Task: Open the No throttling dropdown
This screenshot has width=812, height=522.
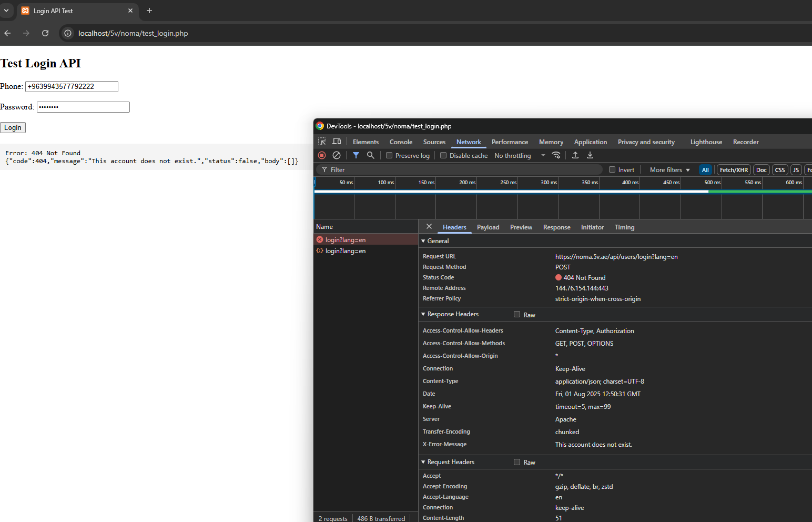Action: pyautogui.click(x=519, y=156)
